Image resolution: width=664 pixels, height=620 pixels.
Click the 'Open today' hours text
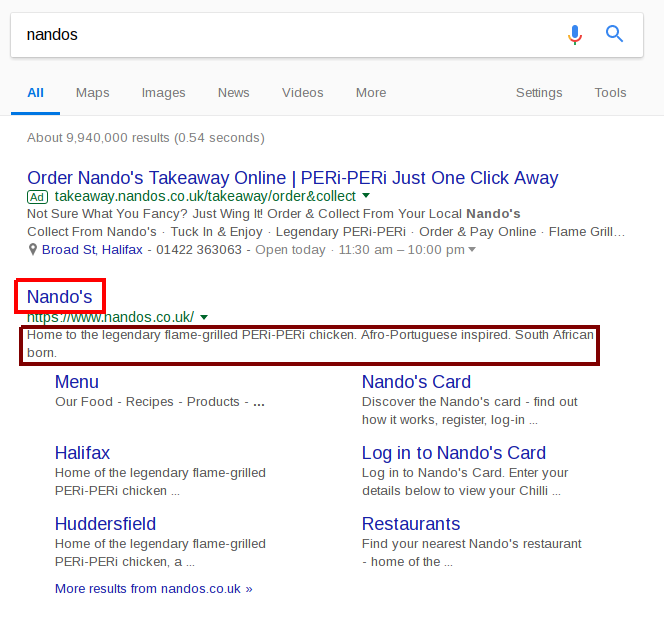pos(290,250)
